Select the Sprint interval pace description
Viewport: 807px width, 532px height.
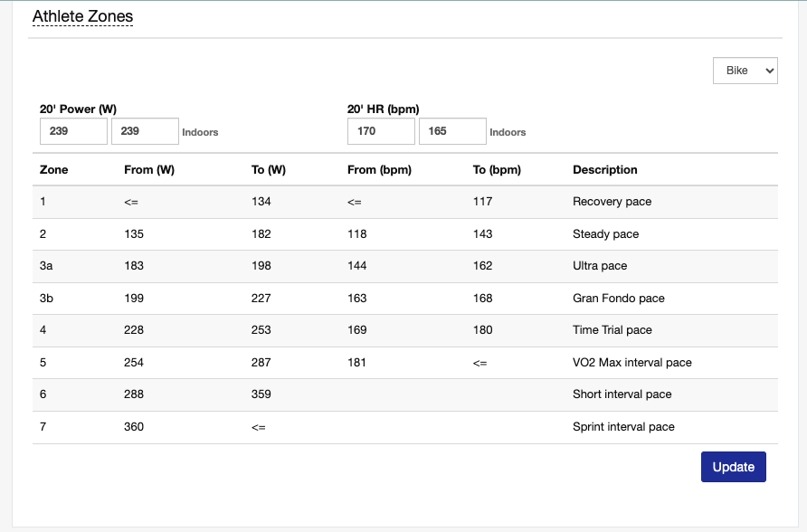click(x=623, y=427)
